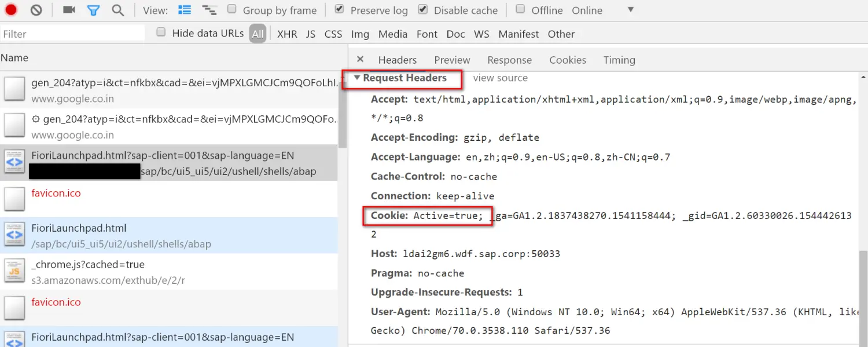Image resolution: width=868 pixels, height=347 pixels.
Task: Enable Offline mode checkbox
Action: (x=521, y=9)
